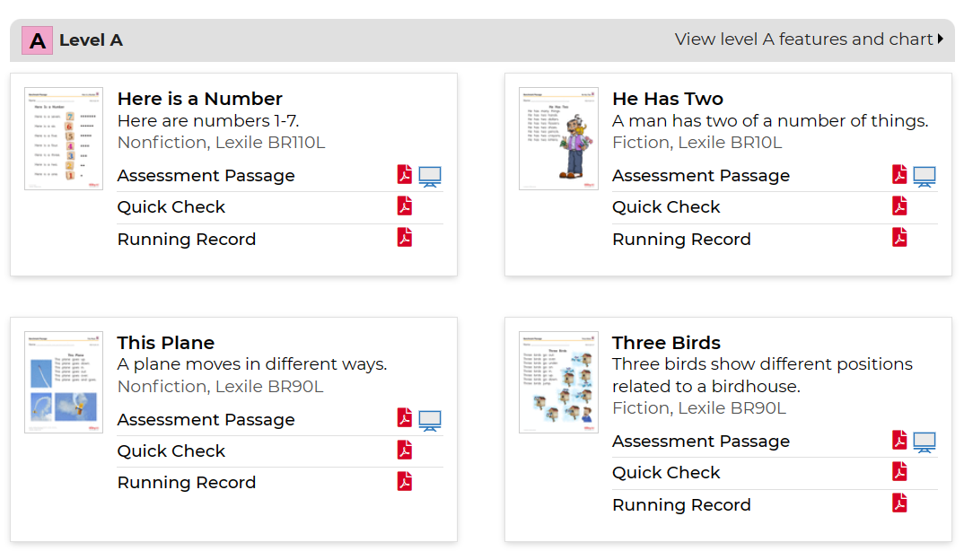Open Quick Check PDF for This Plane
This screenshot has height=560, width=964.
coord(405,450)
